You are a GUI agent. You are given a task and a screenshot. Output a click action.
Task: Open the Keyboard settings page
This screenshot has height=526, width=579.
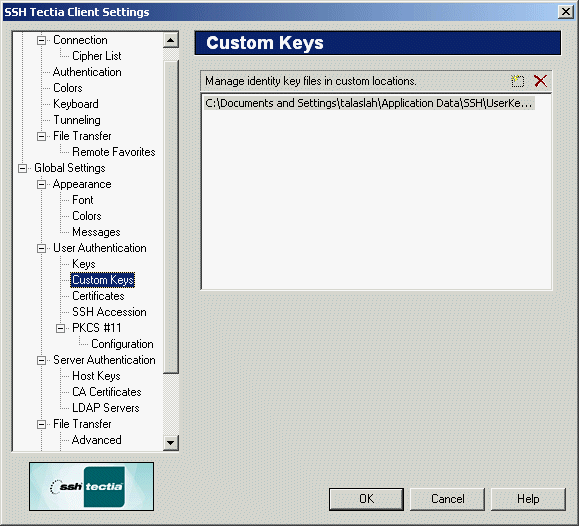76,104
